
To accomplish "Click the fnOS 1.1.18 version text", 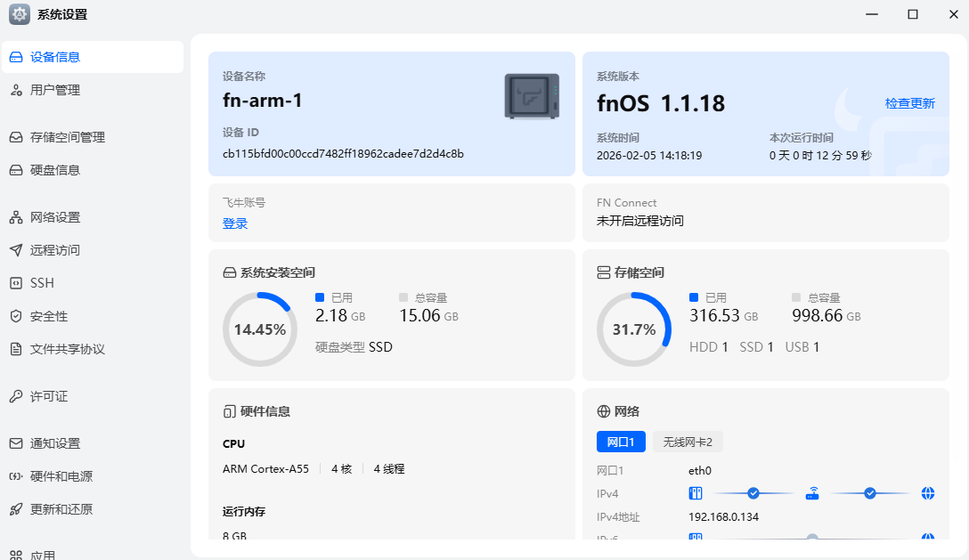I will click(661, 103).
